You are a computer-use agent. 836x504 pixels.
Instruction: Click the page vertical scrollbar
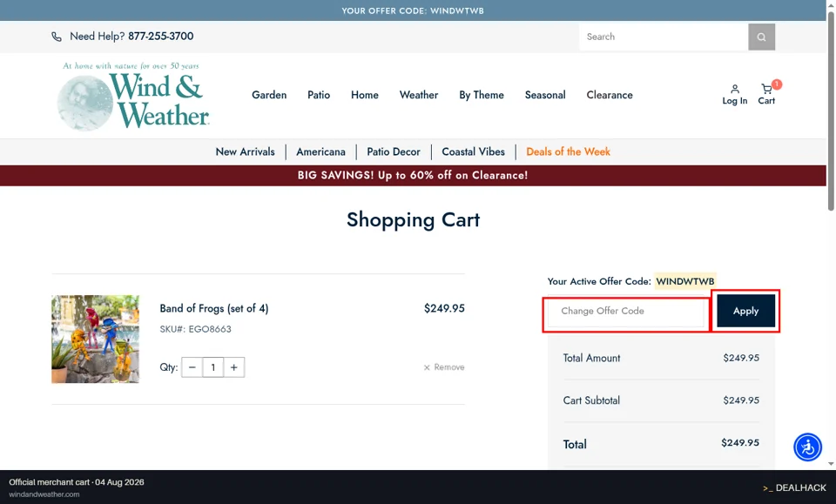click(x=831, y=111)
